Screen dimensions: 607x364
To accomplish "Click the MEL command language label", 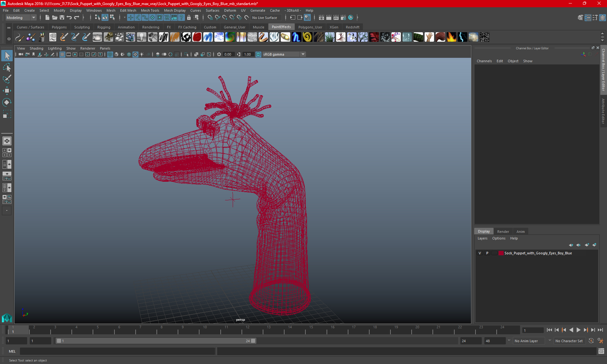I will tap(12, 351).
